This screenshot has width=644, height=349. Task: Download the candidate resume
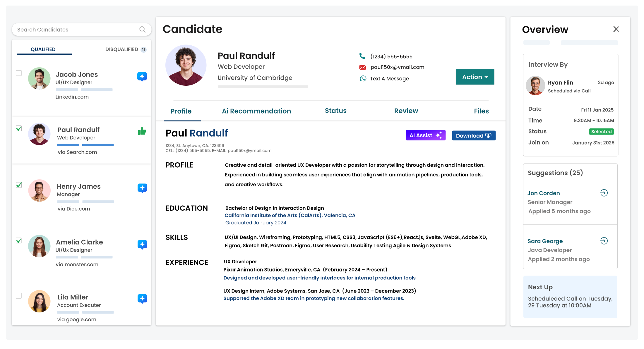pyautogui.click(x=474, y=136)
